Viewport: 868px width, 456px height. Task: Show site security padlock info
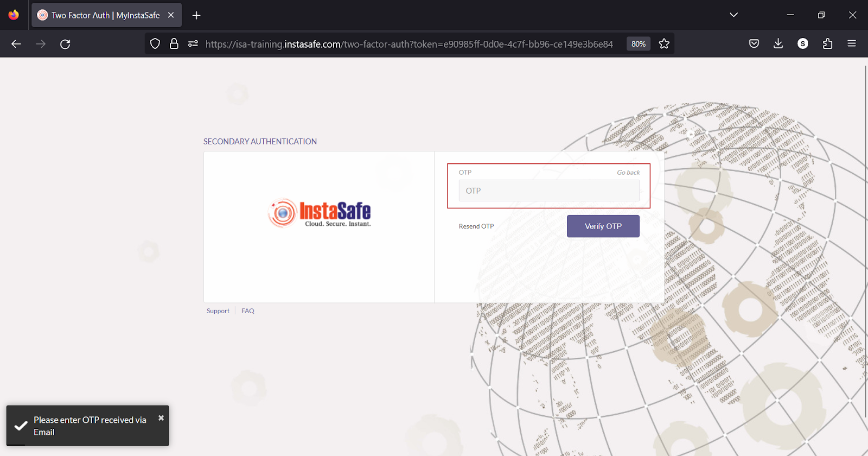tap(174, 44)
